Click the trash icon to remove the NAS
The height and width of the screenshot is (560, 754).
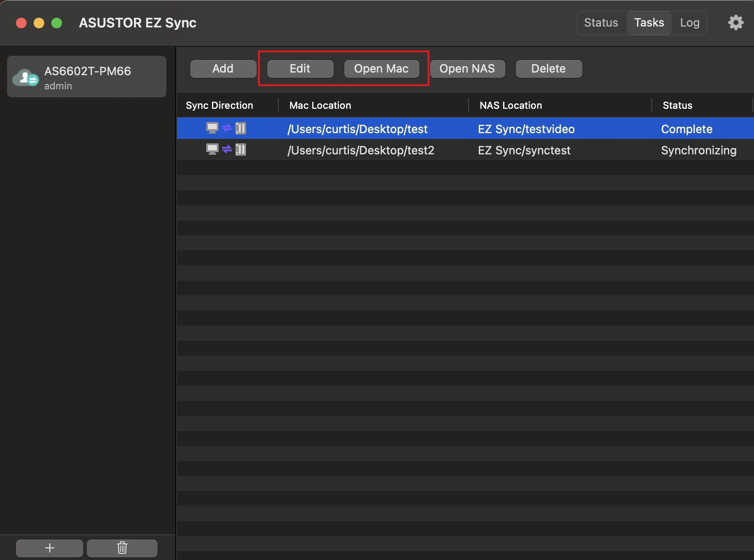(x=122, y=548)
